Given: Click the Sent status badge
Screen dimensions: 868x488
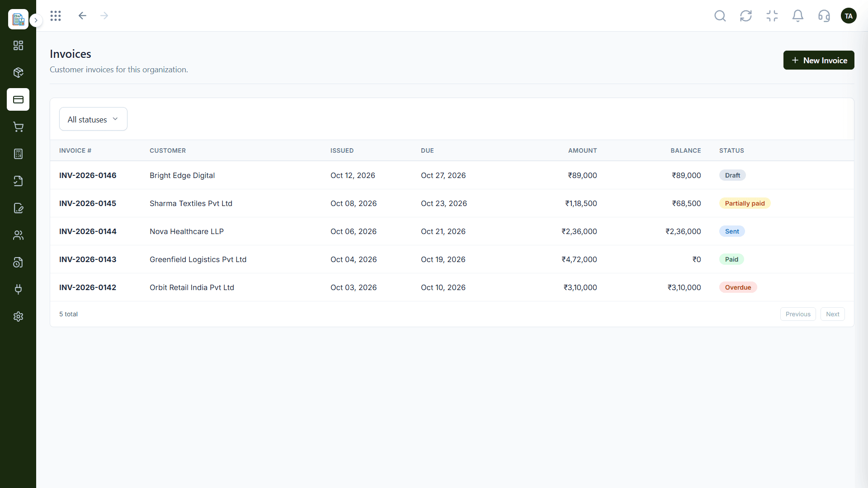Looking at the screenshot, I should click(x=732, y=231).
